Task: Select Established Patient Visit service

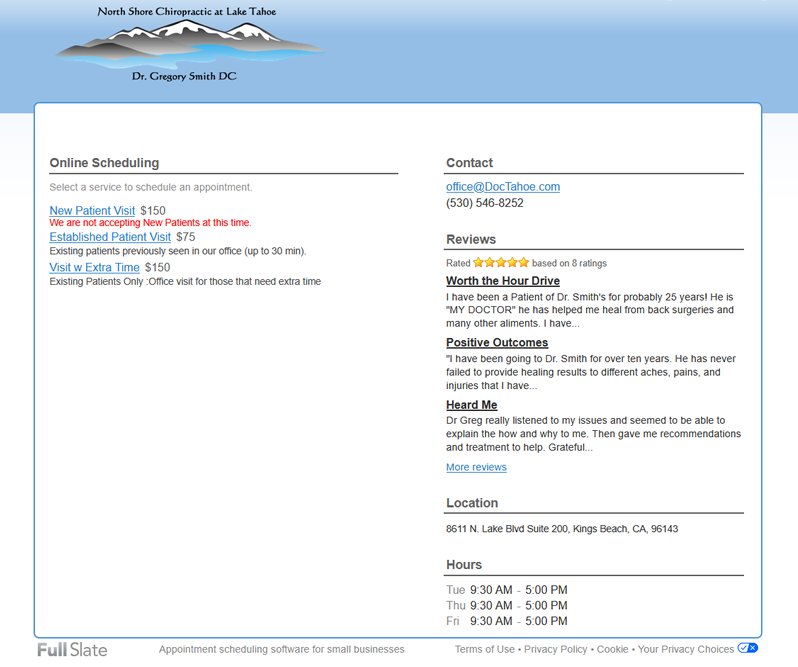Action: pyautogui.click(x=110, y=237)
